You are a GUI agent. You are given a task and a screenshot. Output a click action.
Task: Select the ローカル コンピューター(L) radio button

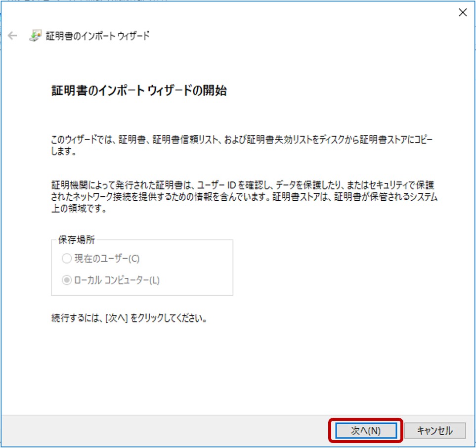coord(66,280)
